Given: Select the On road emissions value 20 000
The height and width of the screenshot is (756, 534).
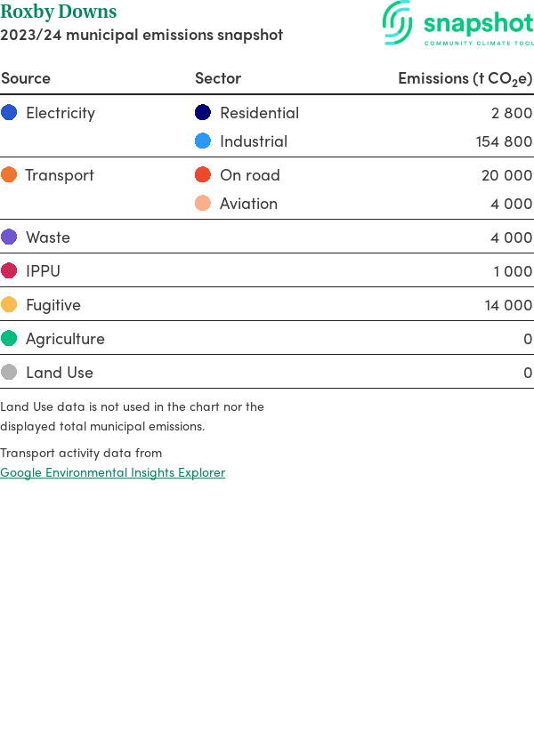Looking at the screenshot, I should coord(506,175).
